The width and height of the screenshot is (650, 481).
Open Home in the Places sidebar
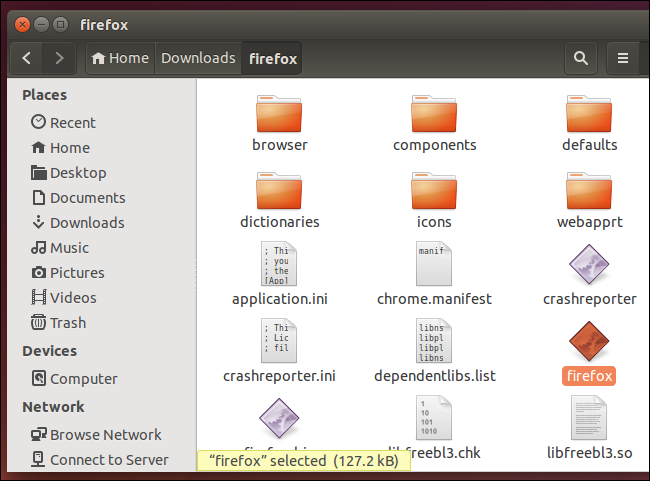click(61, 148)
